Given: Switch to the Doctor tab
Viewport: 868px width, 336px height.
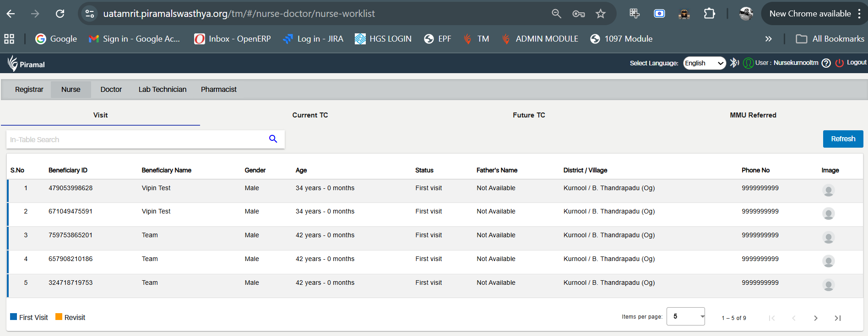Looking at the screenshot, I should coord(111,90).
